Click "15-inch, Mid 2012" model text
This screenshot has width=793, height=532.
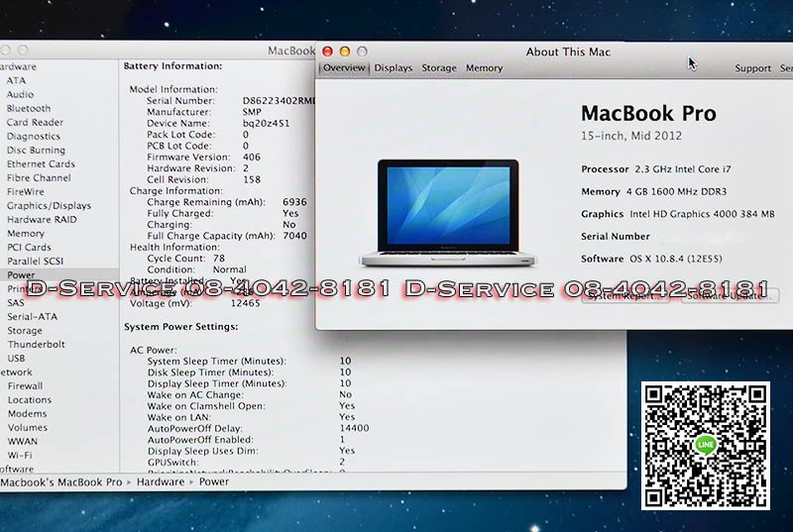(631, 136)
